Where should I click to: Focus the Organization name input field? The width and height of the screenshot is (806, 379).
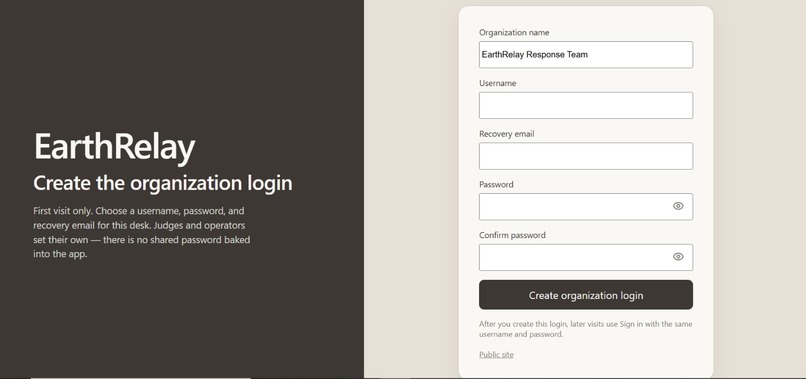585,55
